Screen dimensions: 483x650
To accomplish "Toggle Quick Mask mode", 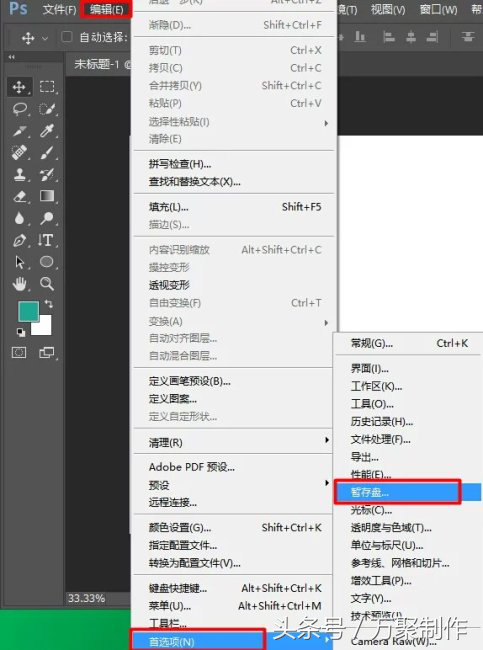I will 19,353.
